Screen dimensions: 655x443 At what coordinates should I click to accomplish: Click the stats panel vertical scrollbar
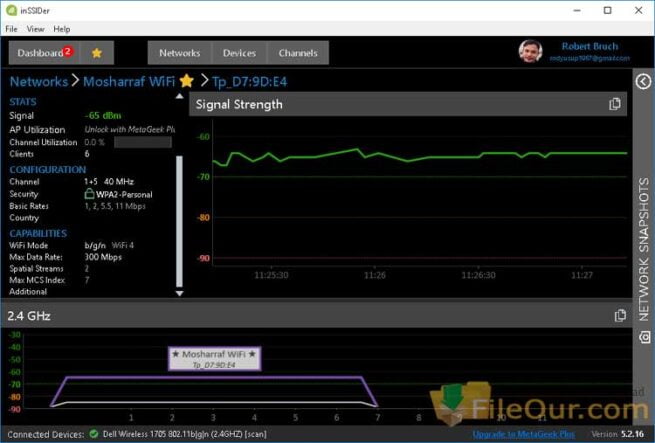(x=179, y=222)
